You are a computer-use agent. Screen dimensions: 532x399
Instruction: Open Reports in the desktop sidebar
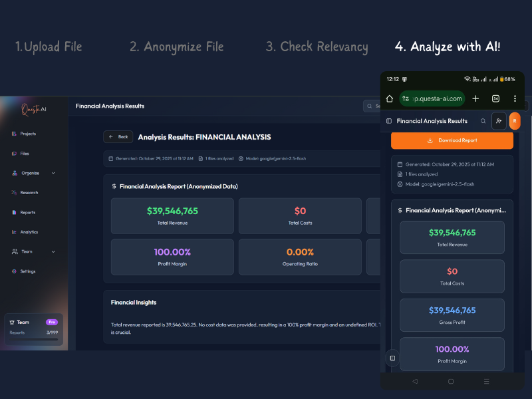click(x=23, y=212)
